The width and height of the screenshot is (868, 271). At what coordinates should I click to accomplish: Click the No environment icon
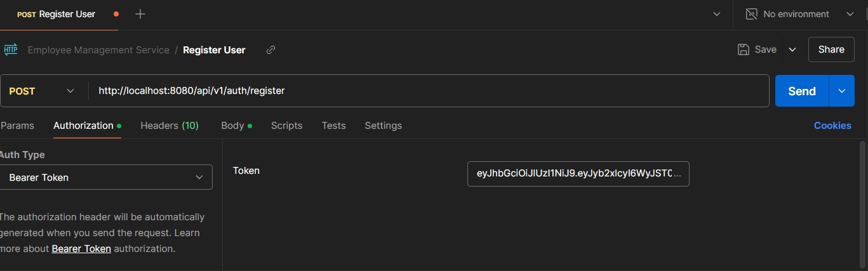click(751, 14)
